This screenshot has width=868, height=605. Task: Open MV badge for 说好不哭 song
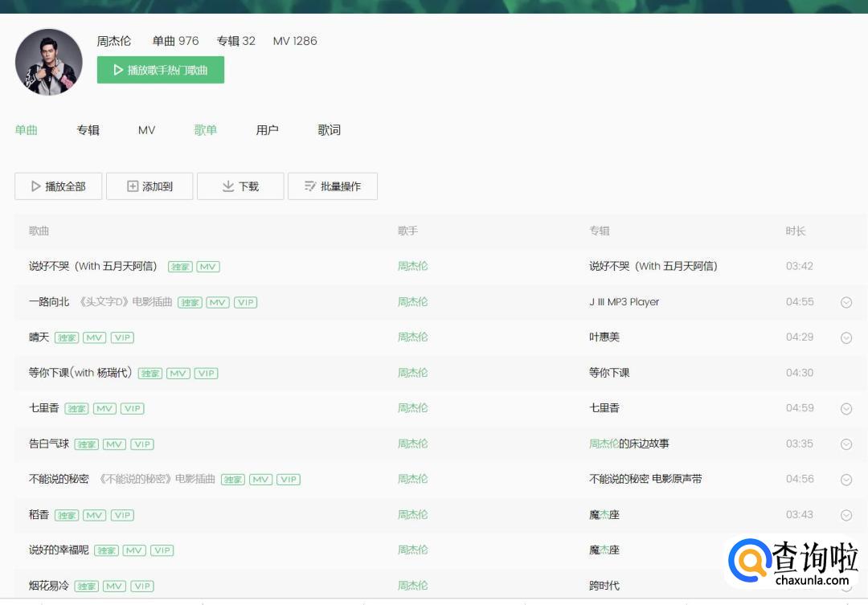click(208, 267)
